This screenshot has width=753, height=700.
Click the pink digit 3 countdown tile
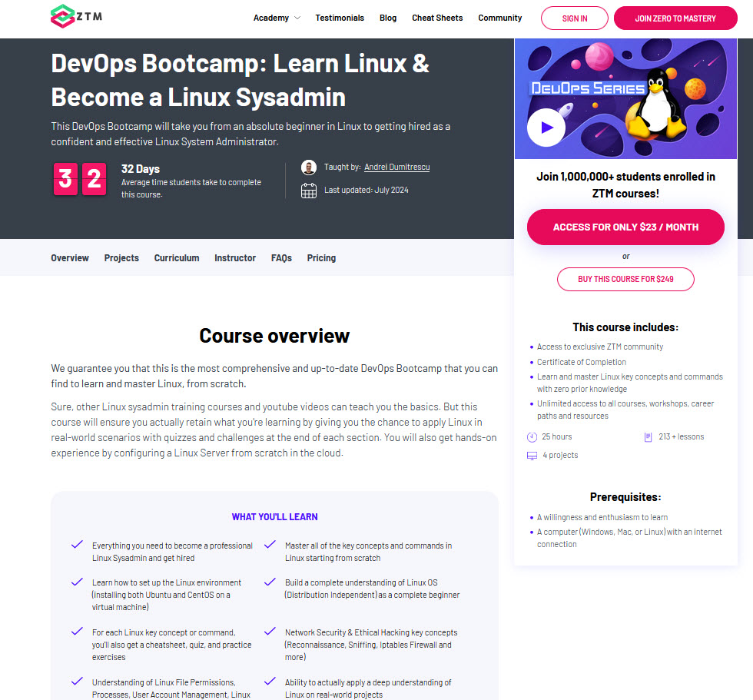click(65, 179)
